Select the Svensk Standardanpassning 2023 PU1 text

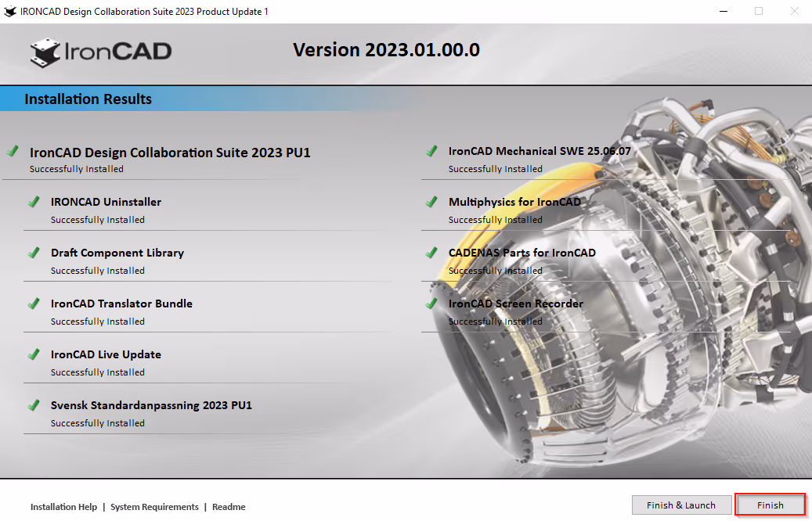[151, 405]
